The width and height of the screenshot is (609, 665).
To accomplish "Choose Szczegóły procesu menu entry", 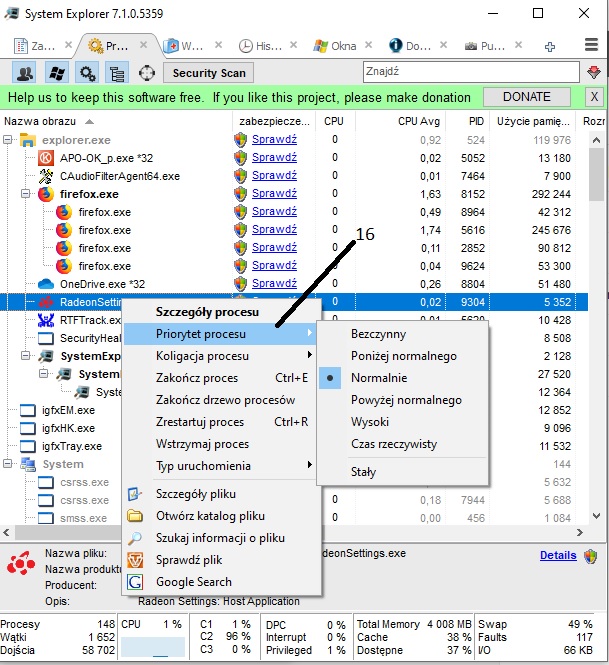I will click(x=207, y=312).
